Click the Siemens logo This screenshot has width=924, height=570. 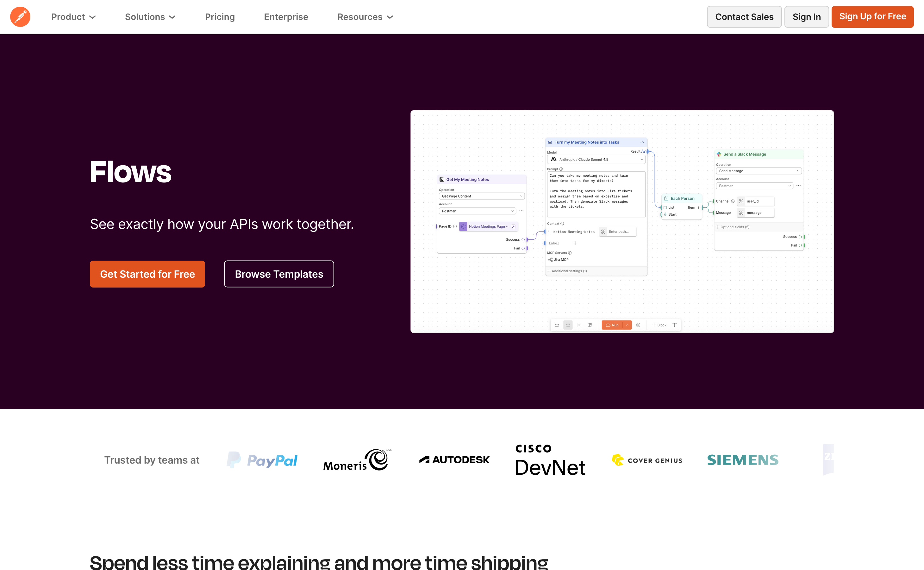743,460
